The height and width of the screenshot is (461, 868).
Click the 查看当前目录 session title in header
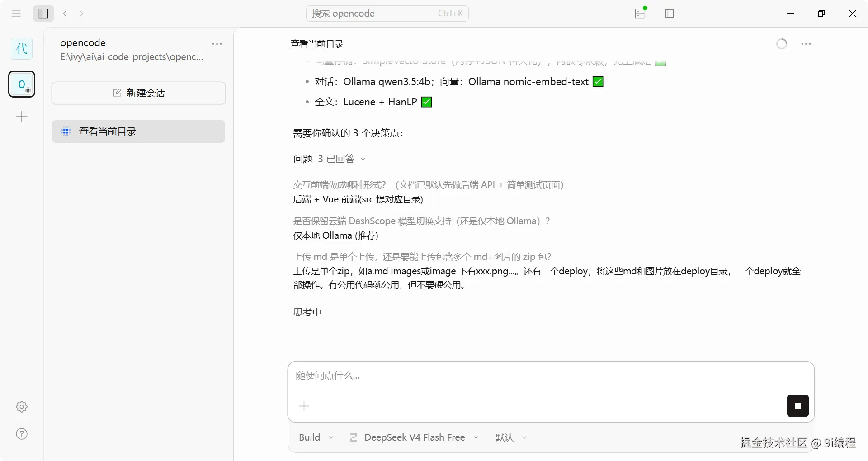coord(317,44)
